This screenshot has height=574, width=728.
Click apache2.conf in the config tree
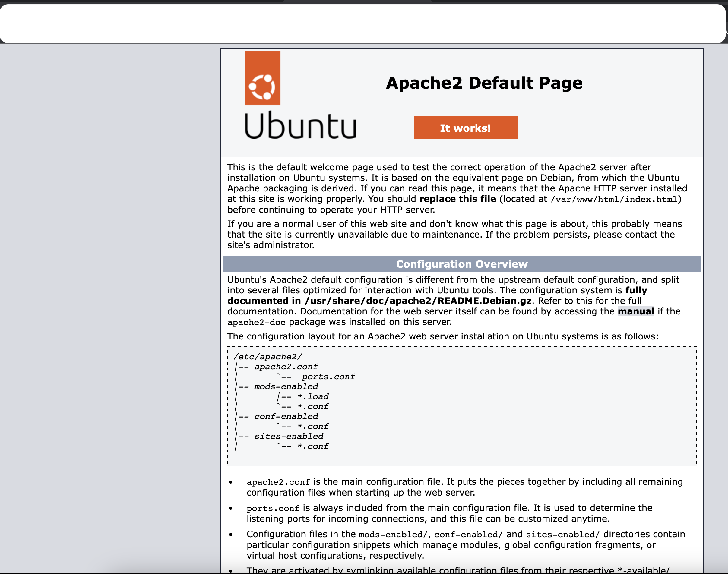[x=286, y=367]
